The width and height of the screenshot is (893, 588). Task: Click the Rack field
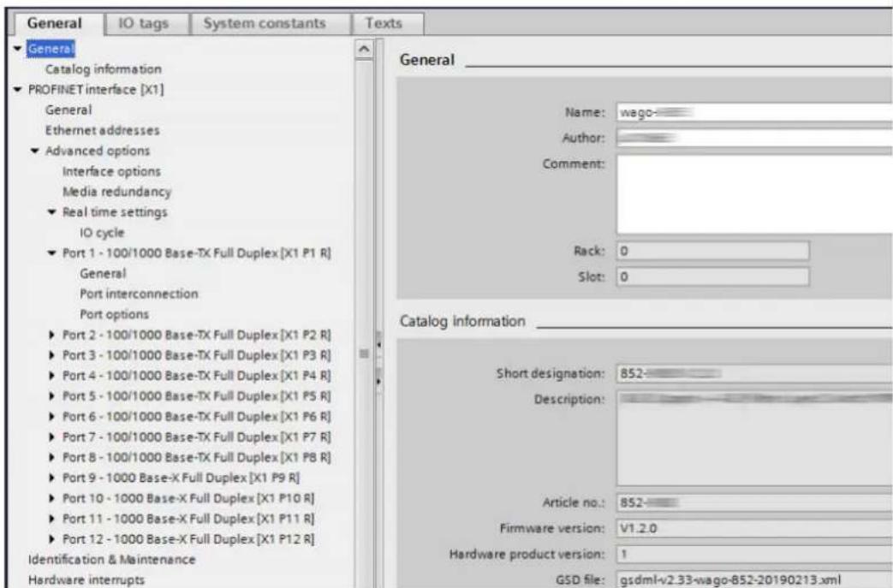[712, 251]
